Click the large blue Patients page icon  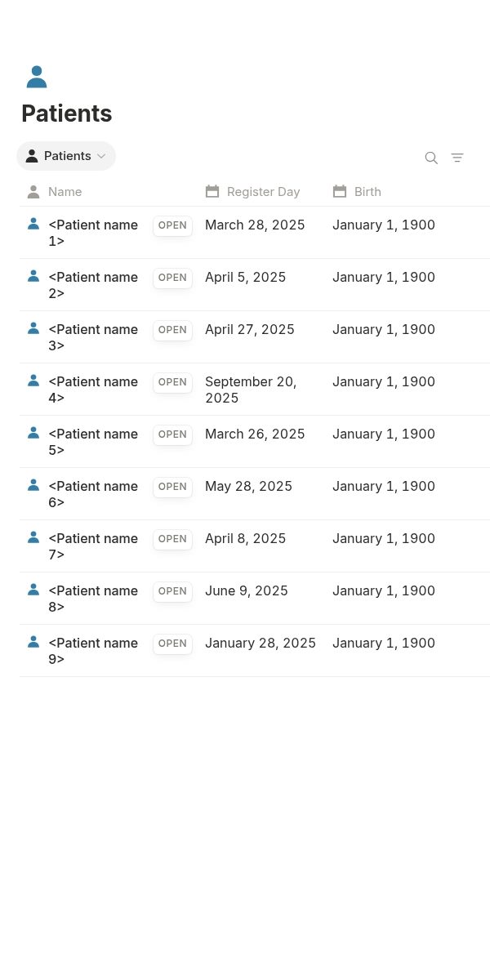point(37,78)
